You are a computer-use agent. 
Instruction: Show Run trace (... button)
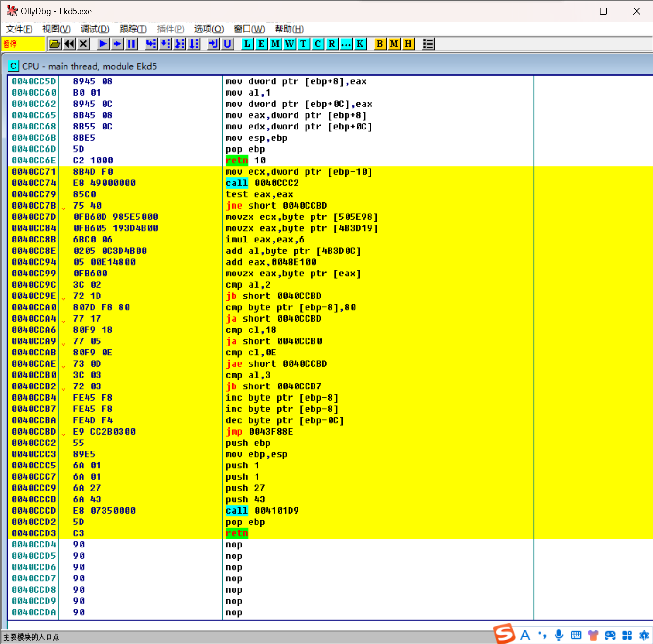tap(346, 44)
